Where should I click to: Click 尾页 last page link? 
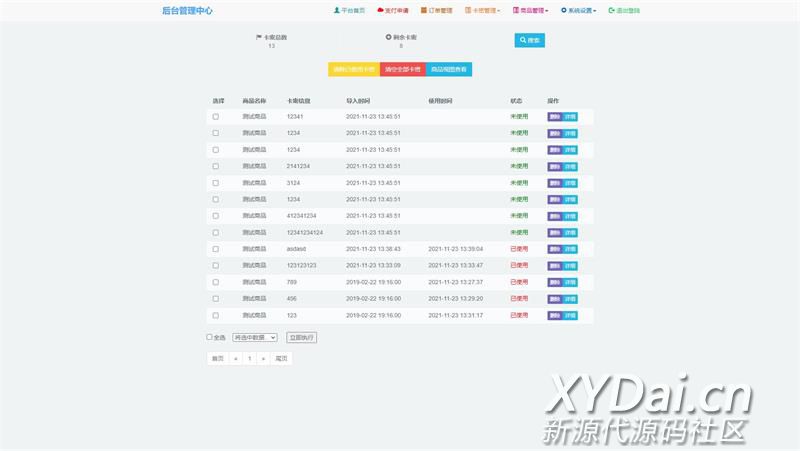[281, 358]
